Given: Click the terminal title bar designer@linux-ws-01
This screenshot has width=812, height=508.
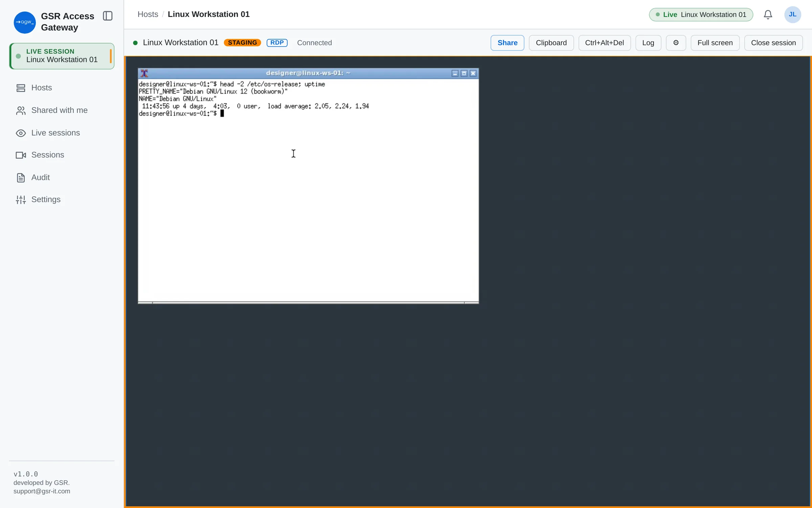Looking at the screenshot, I should click(308, 73).
